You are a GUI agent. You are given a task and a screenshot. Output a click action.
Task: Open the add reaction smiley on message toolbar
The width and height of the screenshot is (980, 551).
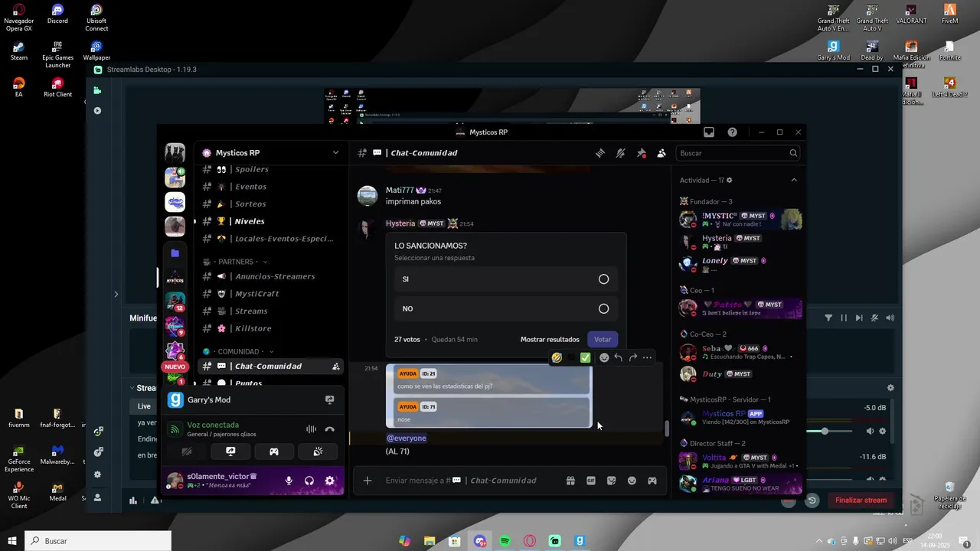pyautogui.click(x=604, y=357)
